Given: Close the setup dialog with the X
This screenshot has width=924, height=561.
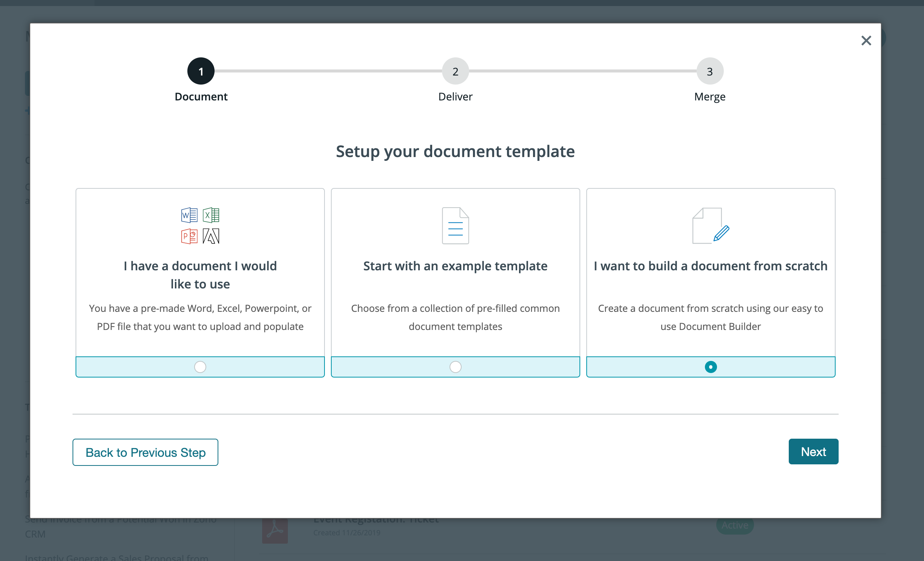Looking at the screenshot, I should (x=866, y=40).
